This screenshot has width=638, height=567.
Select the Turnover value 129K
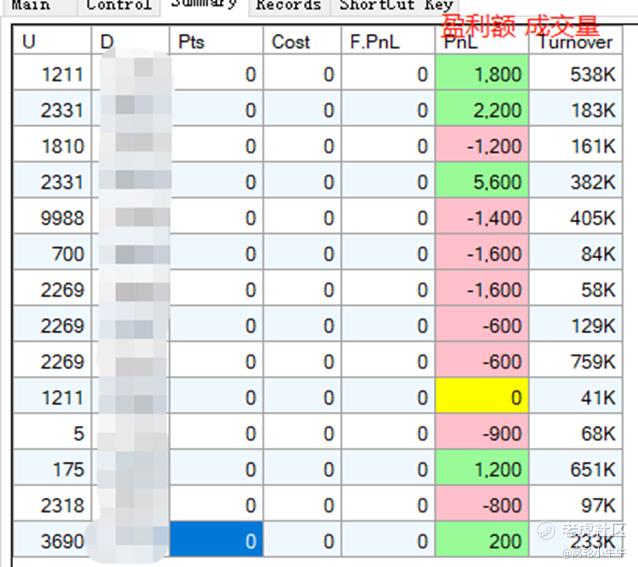coord(575,323)
